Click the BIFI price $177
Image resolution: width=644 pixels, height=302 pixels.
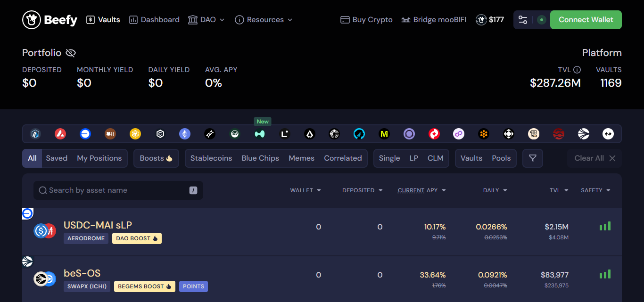(x=490, y=20)
